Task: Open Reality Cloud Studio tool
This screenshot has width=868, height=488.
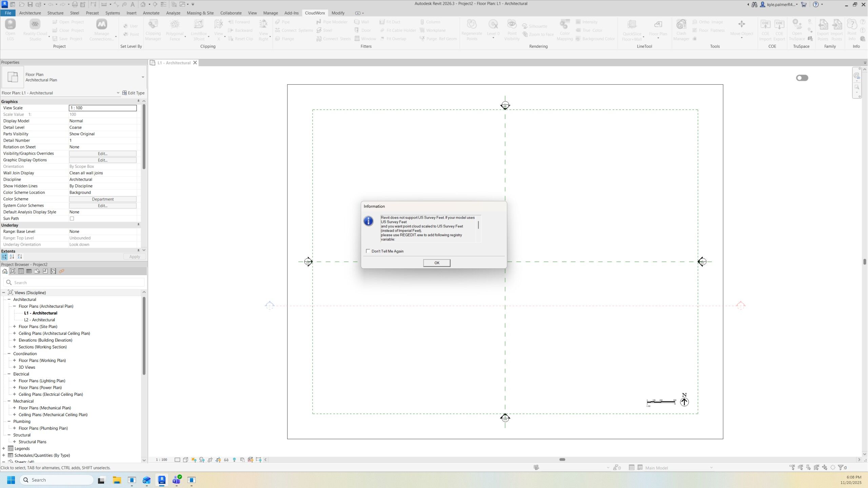Action: coord(35,25)
